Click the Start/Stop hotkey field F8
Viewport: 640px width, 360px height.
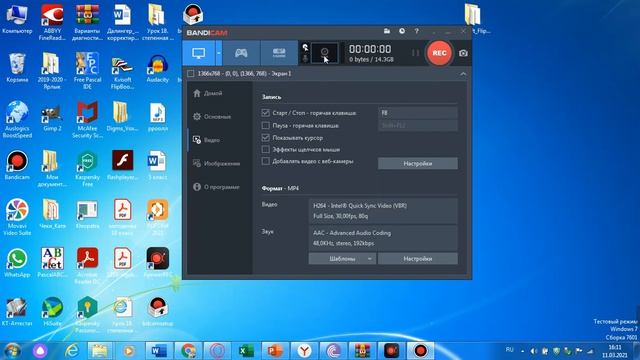tap(418, 113)
